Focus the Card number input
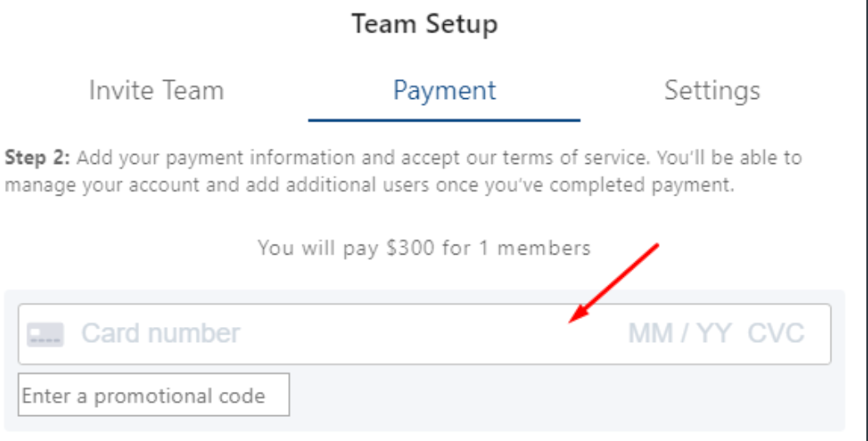Screen dimensions: 868x441 point(161,333)
